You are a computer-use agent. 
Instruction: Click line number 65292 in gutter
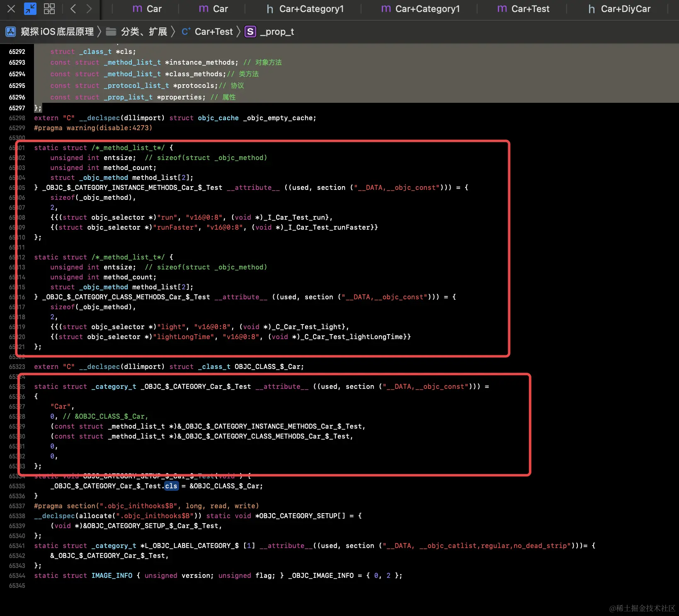click(17, 52)
